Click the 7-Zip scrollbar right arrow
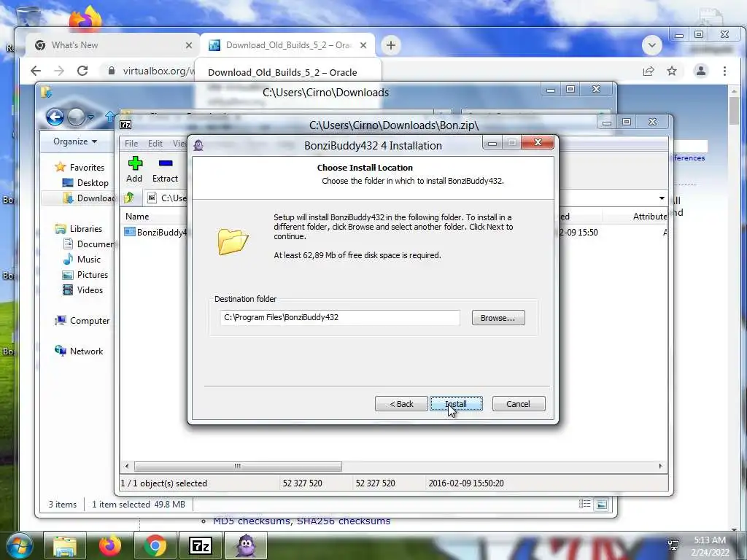 [661, 466]
